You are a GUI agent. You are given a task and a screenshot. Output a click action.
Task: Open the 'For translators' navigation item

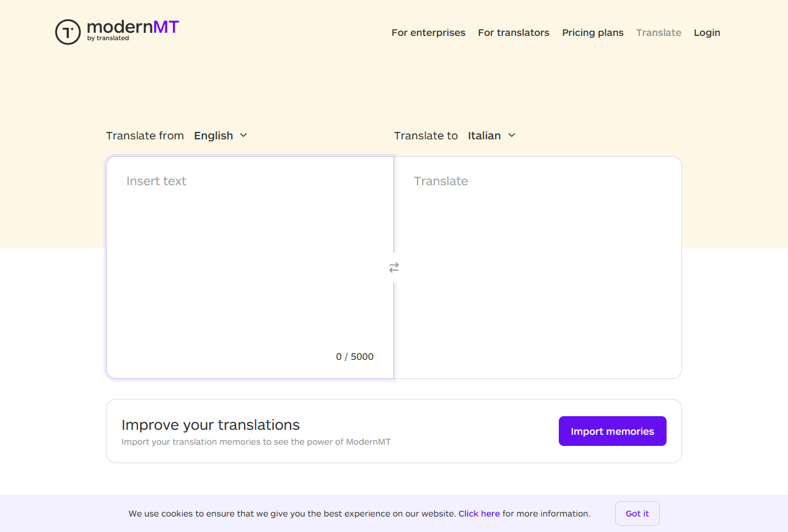[514, 32]
